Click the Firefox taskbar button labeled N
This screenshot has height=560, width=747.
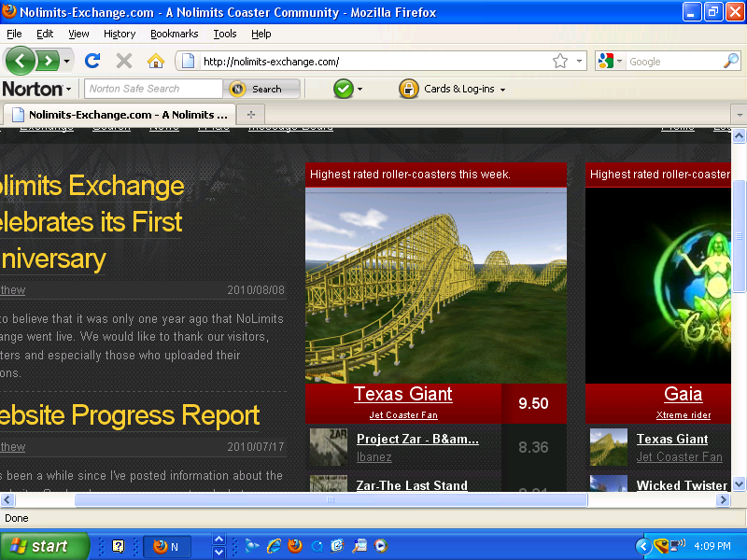[x=167, y=547]
